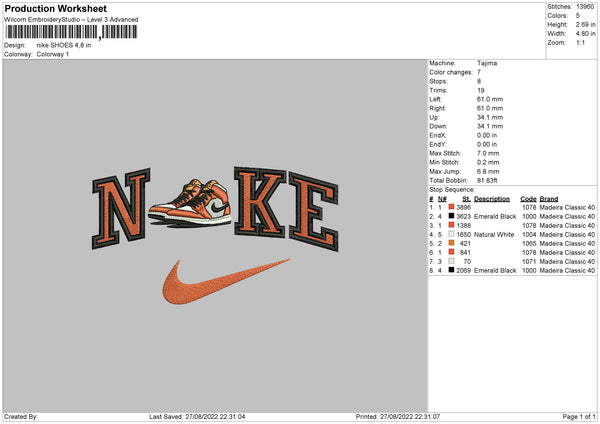Screen dimensions: 600x424
Task: Click the barcode under the Wilcom EmbroideryStudio line
Action: [x=71, y=32]
